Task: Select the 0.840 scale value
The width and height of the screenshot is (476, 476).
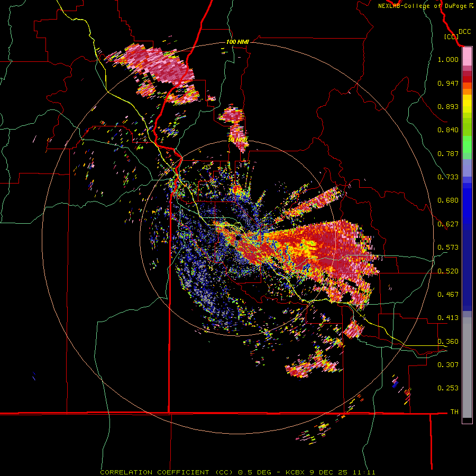Action: pyautogui.click(x=448, y=130)
